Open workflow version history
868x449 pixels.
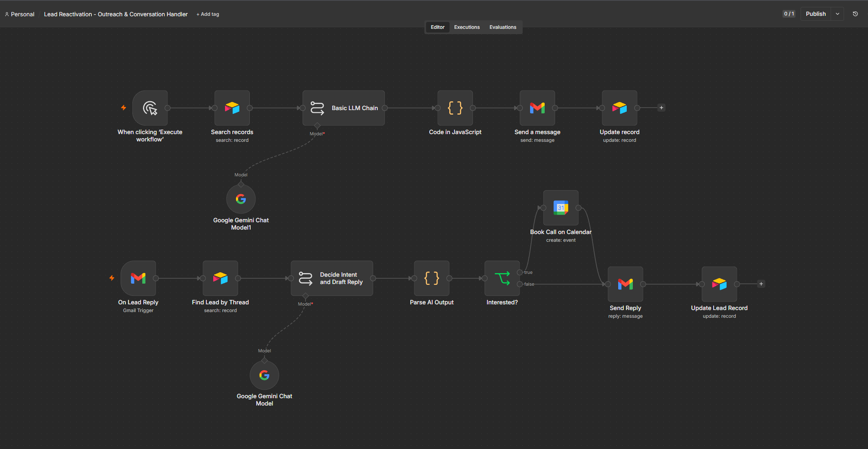(855, 14)
